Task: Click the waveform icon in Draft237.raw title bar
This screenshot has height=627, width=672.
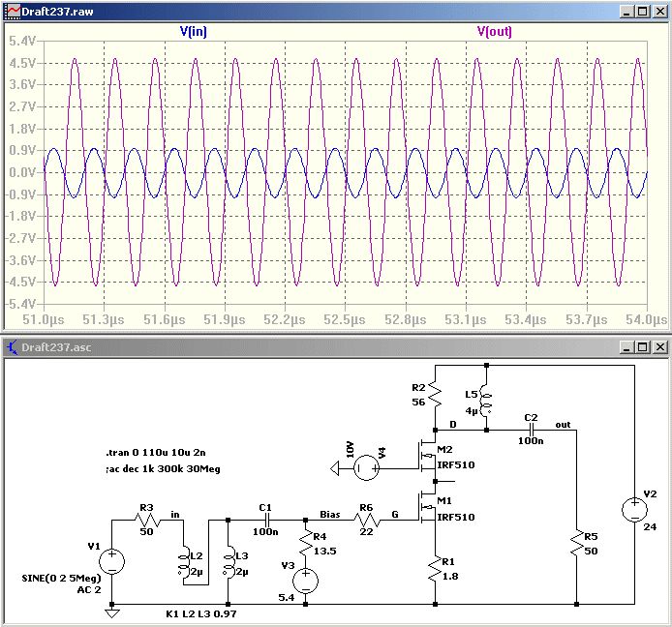Action: [12, 12]
